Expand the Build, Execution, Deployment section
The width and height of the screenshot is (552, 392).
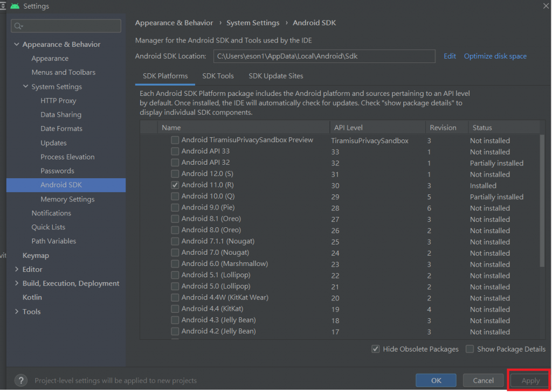17,283
